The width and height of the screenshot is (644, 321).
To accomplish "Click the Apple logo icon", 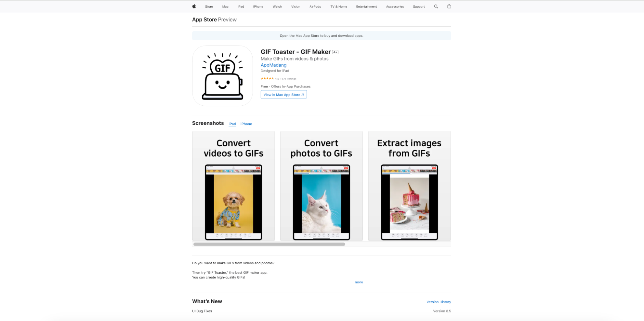I will pos(194,6).
